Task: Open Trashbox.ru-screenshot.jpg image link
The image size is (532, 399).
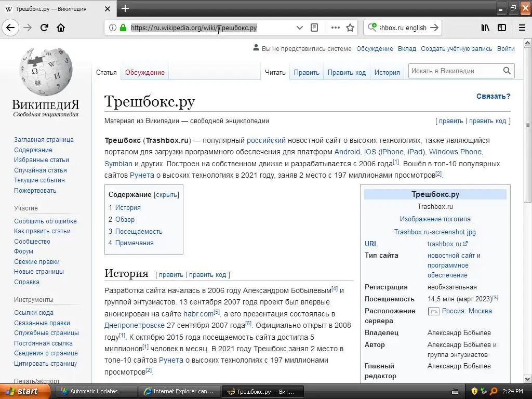Action: pos(435,232)
